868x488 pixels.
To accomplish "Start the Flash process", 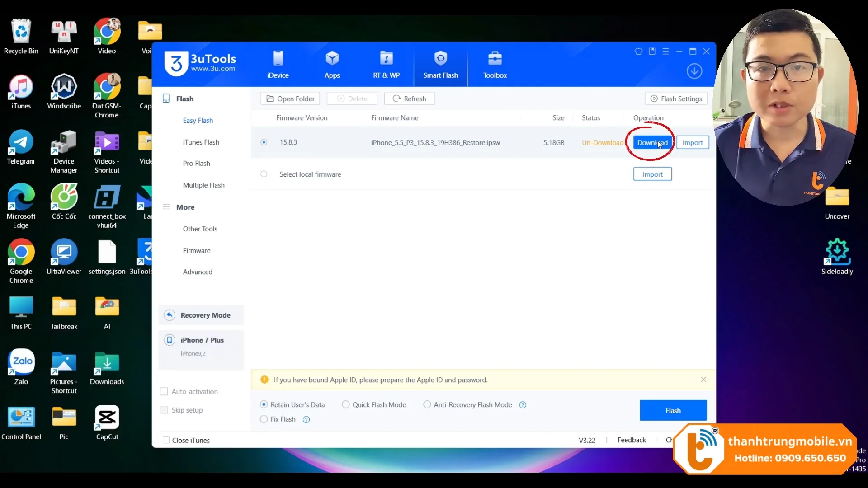I will (673, 410).
